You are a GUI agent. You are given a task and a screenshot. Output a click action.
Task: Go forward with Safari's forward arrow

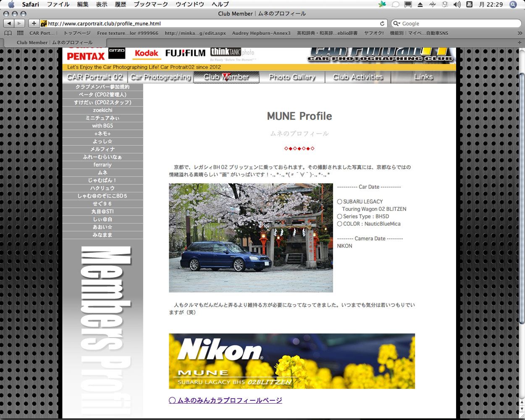coord(20,24)
